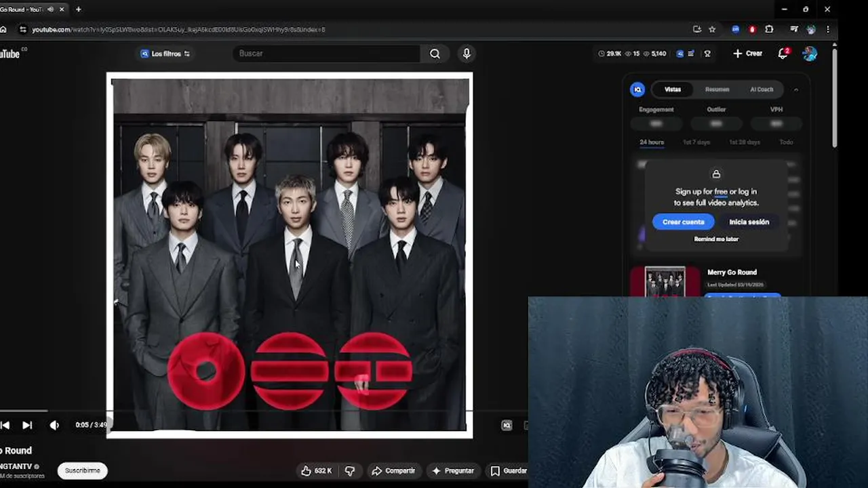This screenshot has height=488, width=868.
Task: View site information icon in address bar
Action: (x=23, y=29)
